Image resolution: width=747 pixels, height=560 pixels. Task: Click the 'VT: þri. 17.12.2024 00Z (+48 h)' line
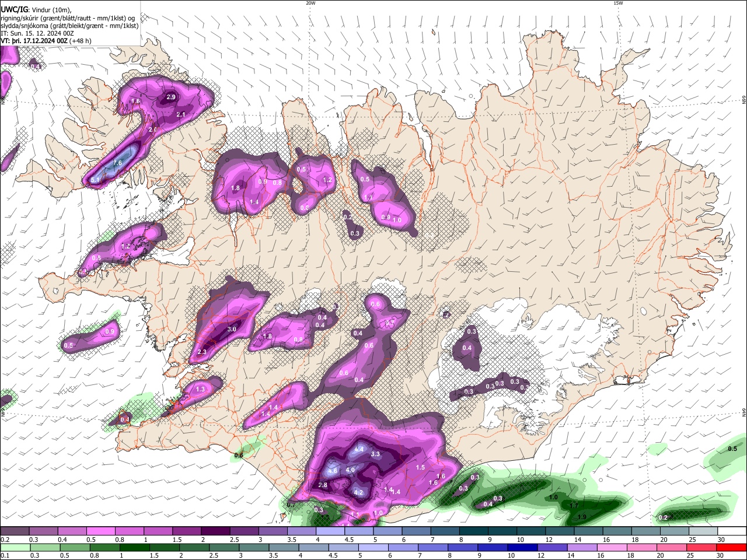coord(46,41)
